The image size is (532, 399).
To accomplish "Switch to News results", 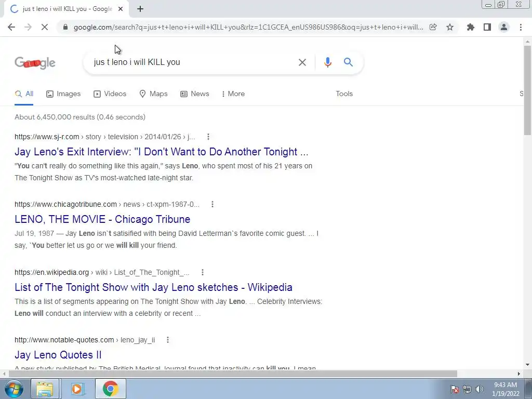I will pyautogui.click(x=195, y=94).
